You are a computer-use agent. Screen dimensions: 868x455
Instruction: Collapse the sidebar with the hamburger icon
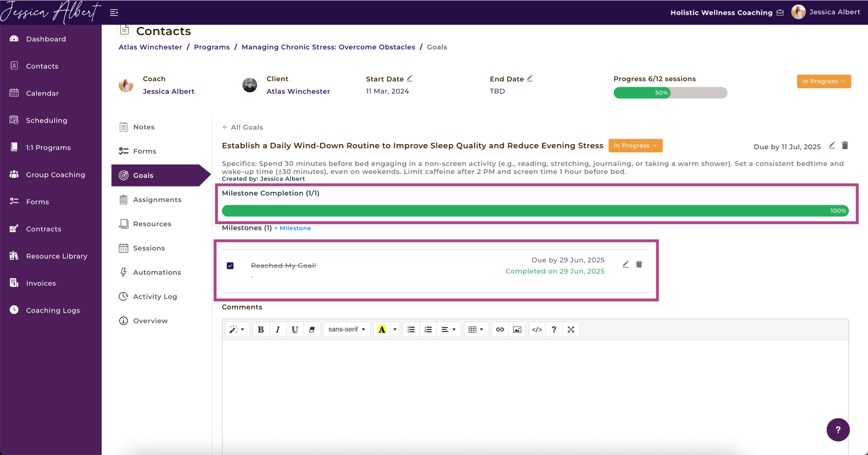114,13
